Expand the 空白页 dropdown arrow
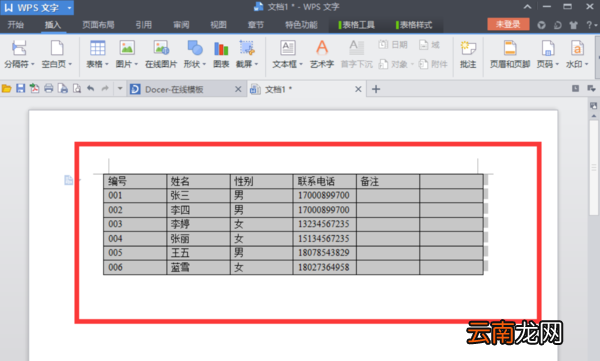Screen dimensions: 600x361 (70, 64)
